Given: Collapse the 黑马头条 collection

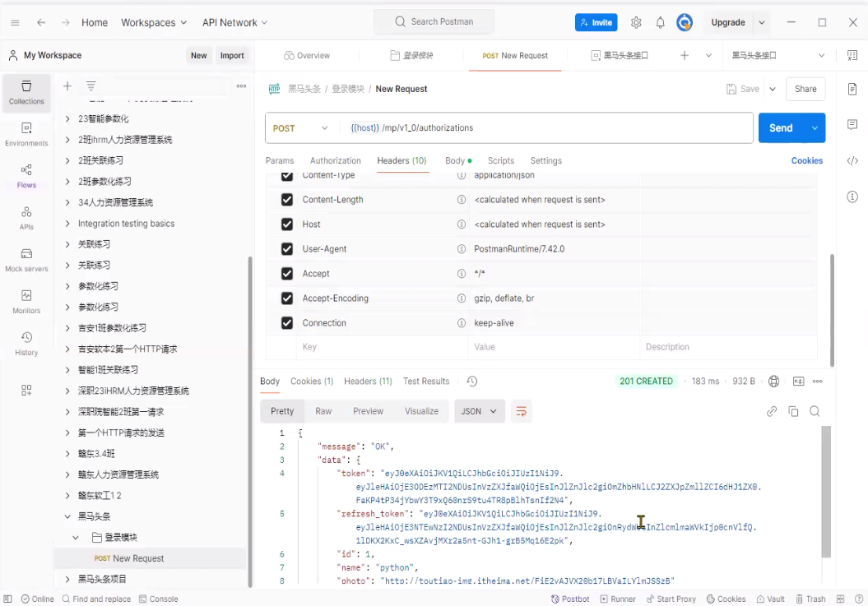Looking at the screenshot, I should pos(67,516).
